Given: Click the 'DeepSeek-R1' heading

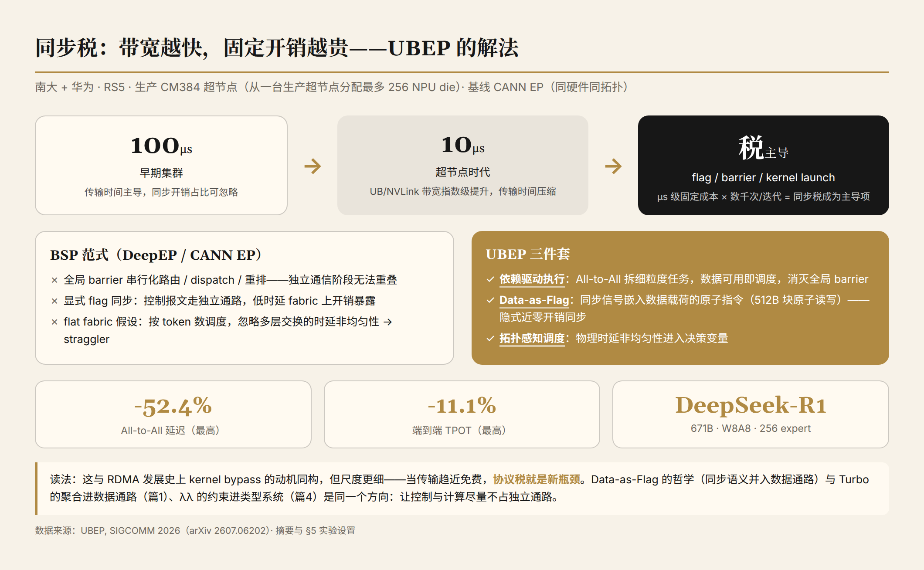Looking at the screenshot, I should [x=751, y=405].
